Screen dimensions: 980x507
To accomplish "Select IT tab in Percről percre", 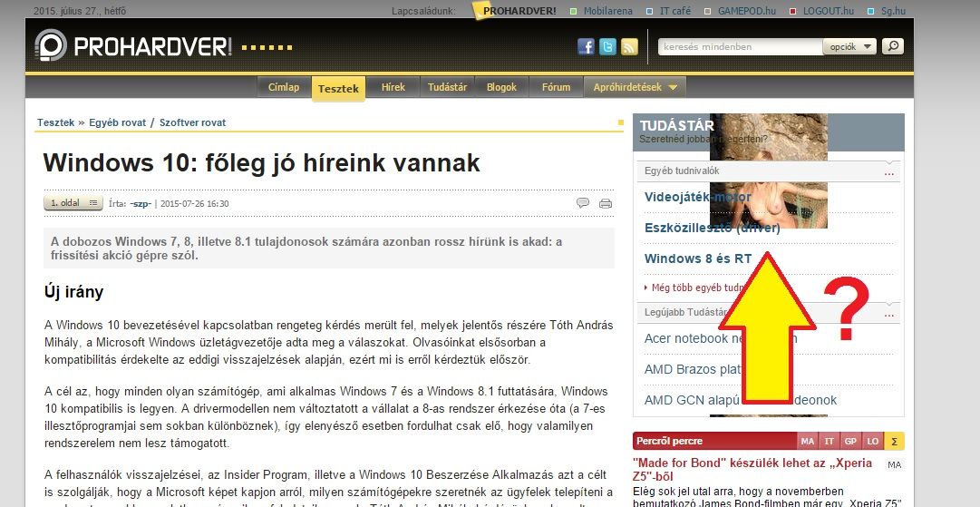I will [830, 441].
